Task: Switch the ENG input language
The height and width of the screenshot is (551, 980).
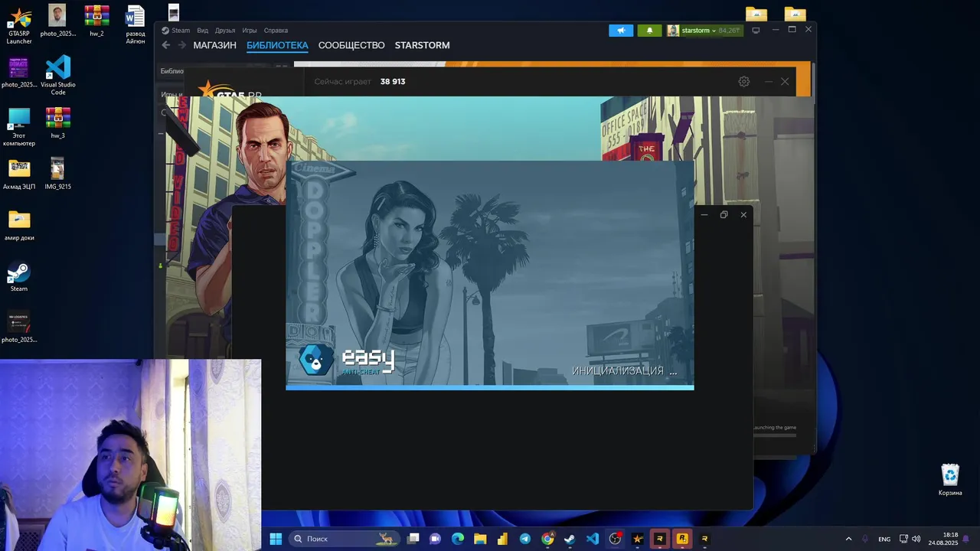Action: point(884,539)
